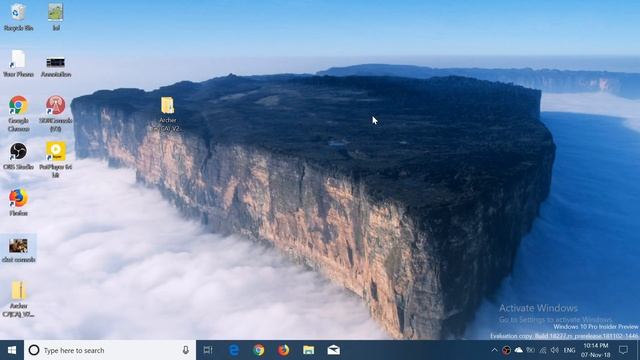Select the PotPlayer 64 bit desktop shortcut
Viewport: 640px width, 360px height.
tap(56, 160)
